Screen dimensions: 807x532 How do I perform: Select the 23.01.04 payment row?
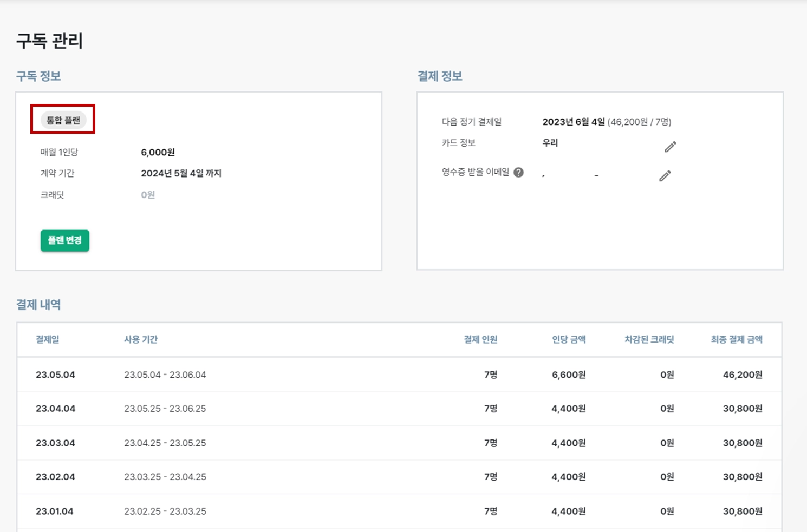[399, 511]
